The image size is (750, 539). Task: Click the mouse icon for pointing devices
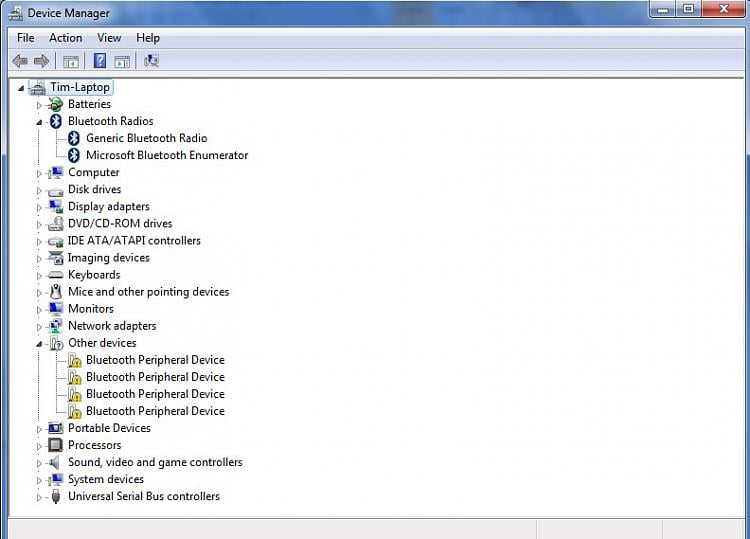(56, 292)
